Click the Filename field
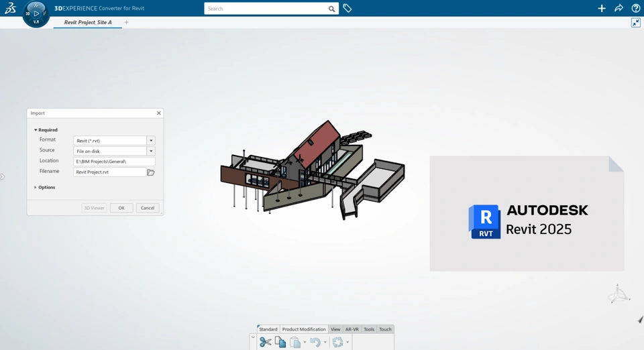This screenshot has height=350, width=644. (109, 172)
